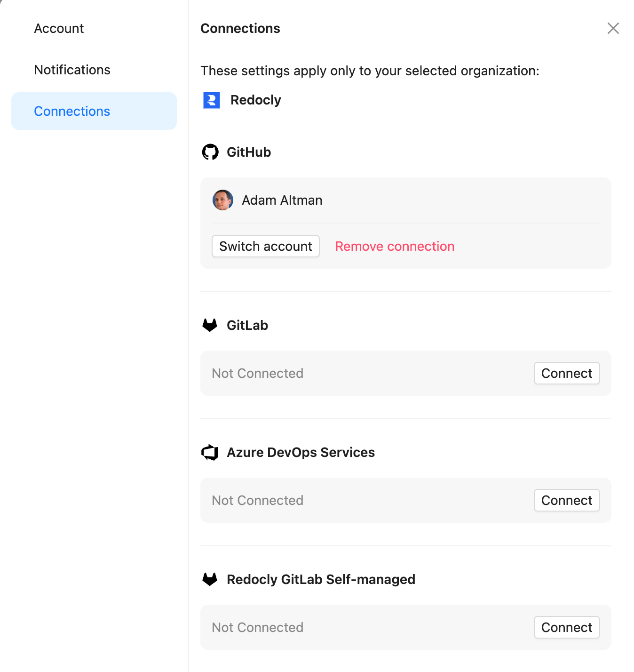
Task: Click the Redocly organization name
Action: point(255,100)
